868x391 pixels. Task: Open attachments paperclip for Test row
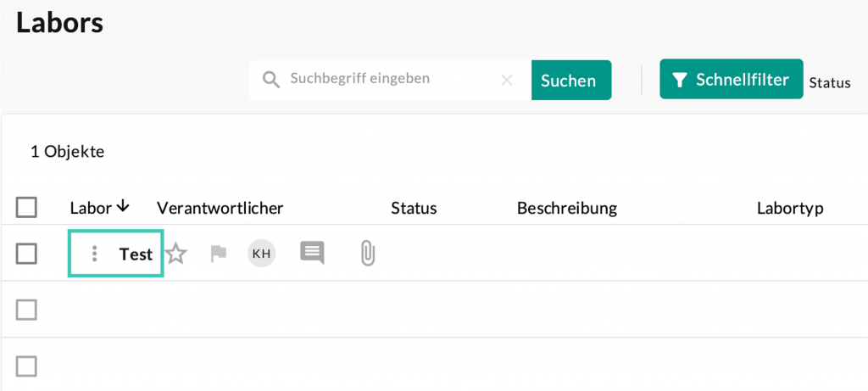point(367,253)
